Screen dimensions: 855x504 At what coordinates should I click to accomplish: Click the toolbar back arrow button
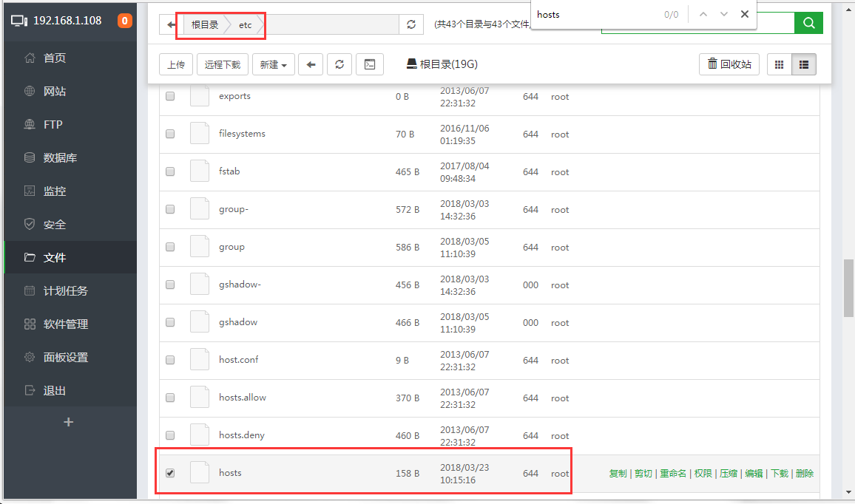click(311, 64)
